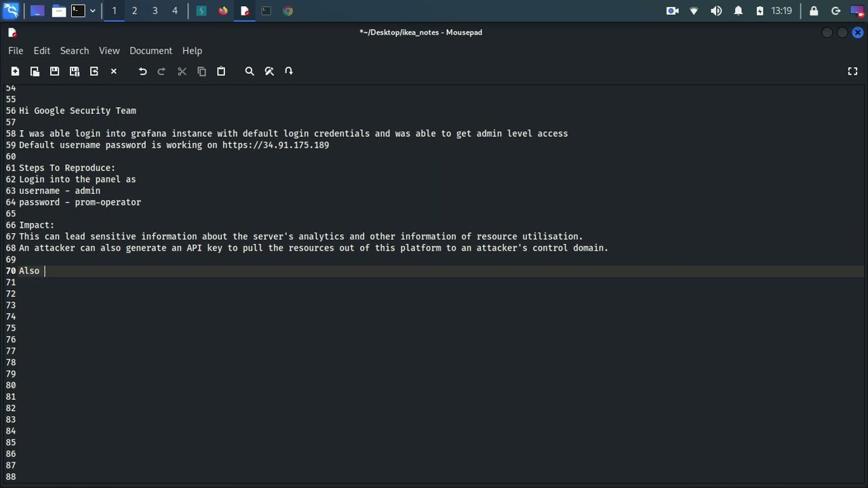Viewport: 868px width, 488px height.
Task: Click the Save As toolbar icon
Action: point(75,71)
